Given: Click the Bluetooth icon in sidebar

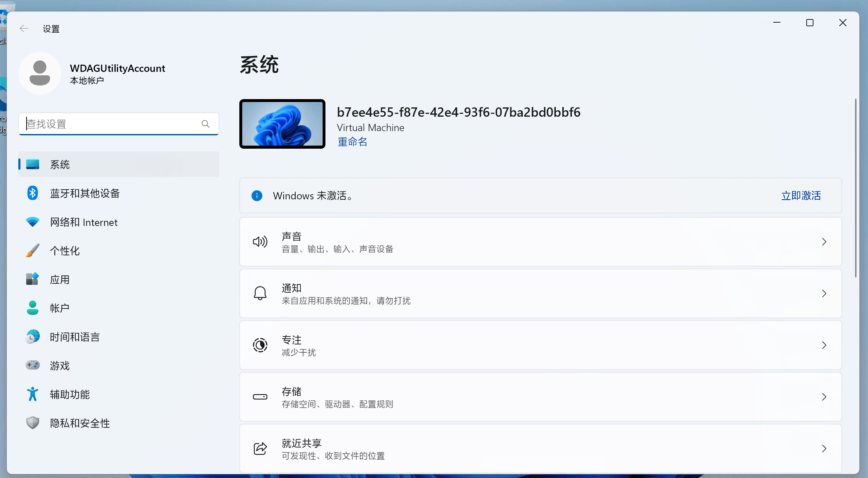Looking at the screenshot, I should [33, 193].
